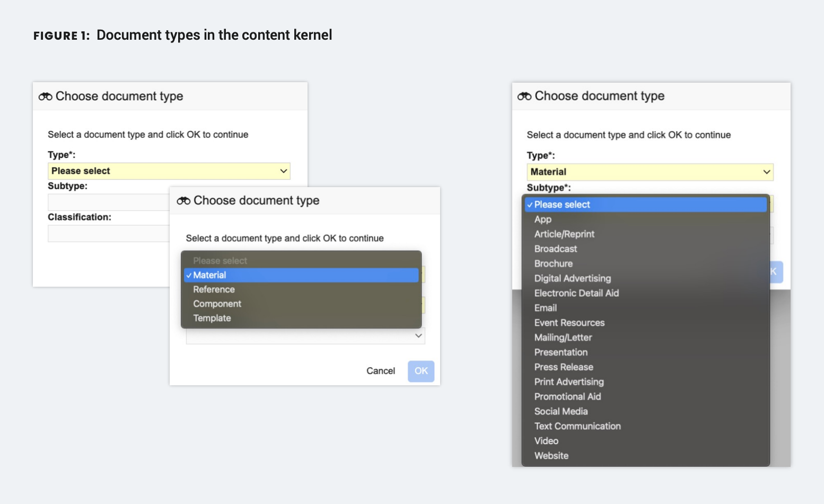Choose App from the subtype list
The width and height of the screenshot is (824, 504).
click(543, 219)
